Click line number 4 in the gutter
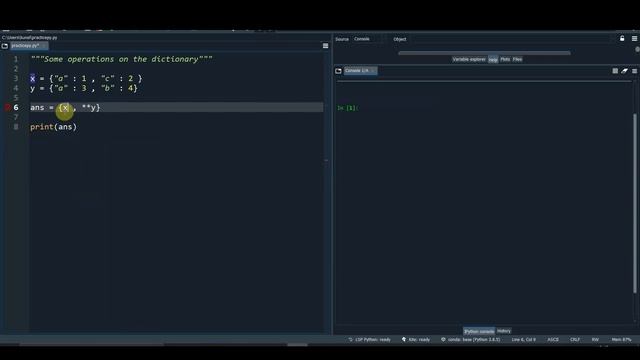The width and height of the screenshot is (640, 360). 16,88
